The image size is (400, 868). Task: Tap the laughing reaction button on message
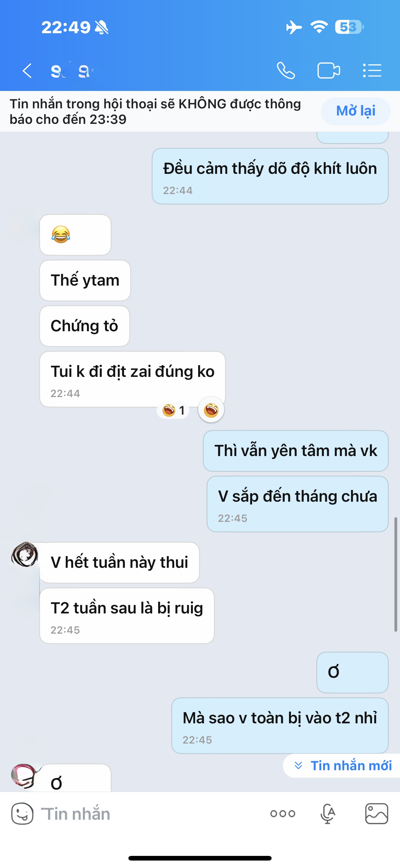[211, 410]
